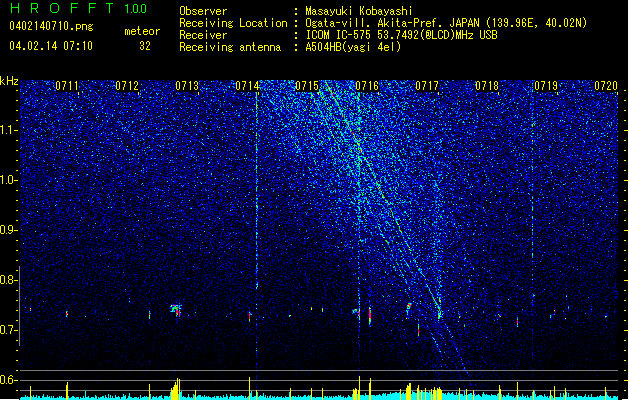Click the 0715 time marker
The width and height of the screenshot is (629, 400).
click(x=307, y=86)
